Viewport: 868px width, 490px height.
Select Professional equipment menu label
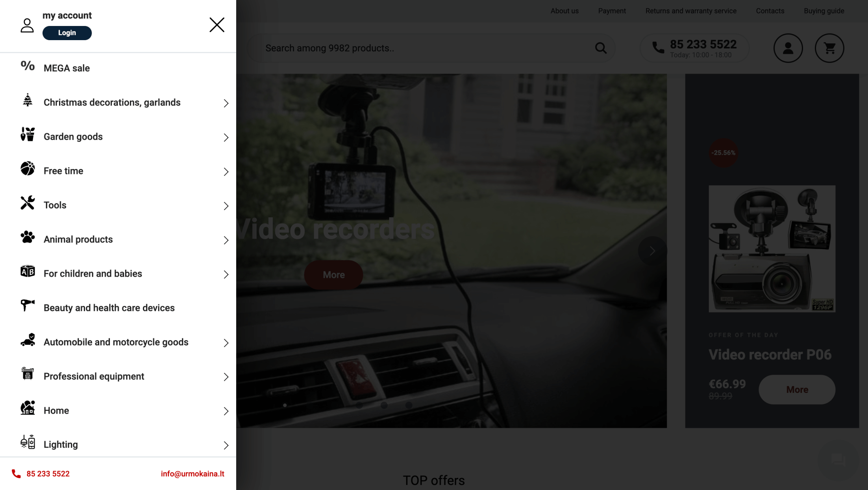tap(94, 376)
